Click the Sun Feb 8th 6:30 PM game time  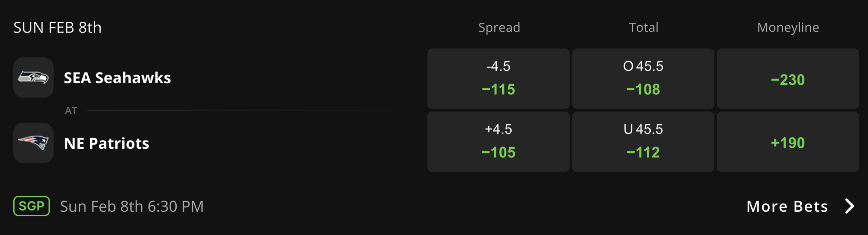click(x=132, y=206)
